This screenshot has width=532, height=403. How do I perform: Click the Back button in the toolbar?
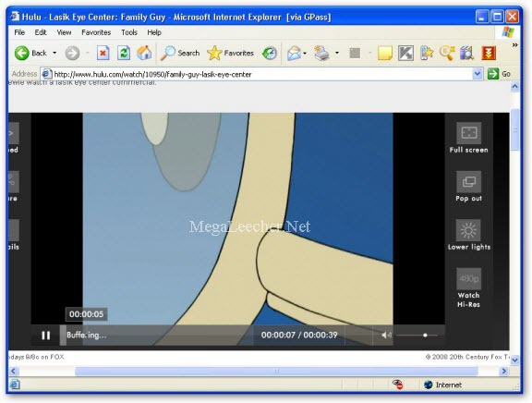tap(30, 53)
